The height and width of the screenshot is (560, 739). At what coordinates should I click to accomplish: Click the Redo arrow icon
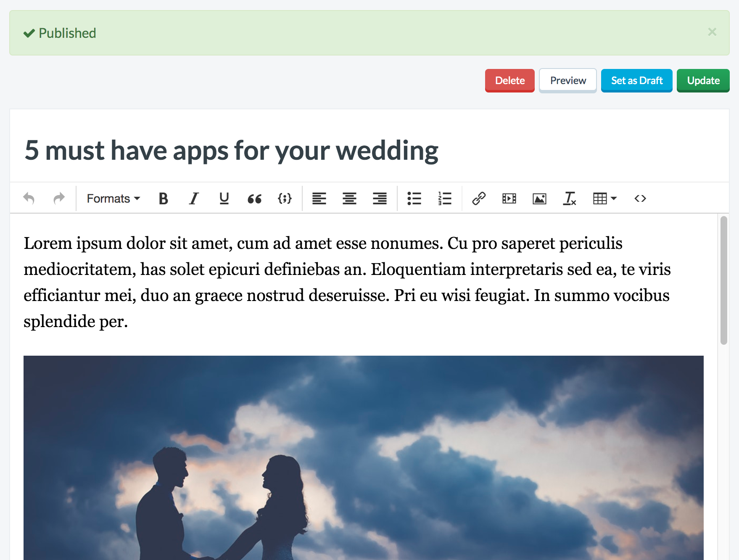tap(59, 198)
